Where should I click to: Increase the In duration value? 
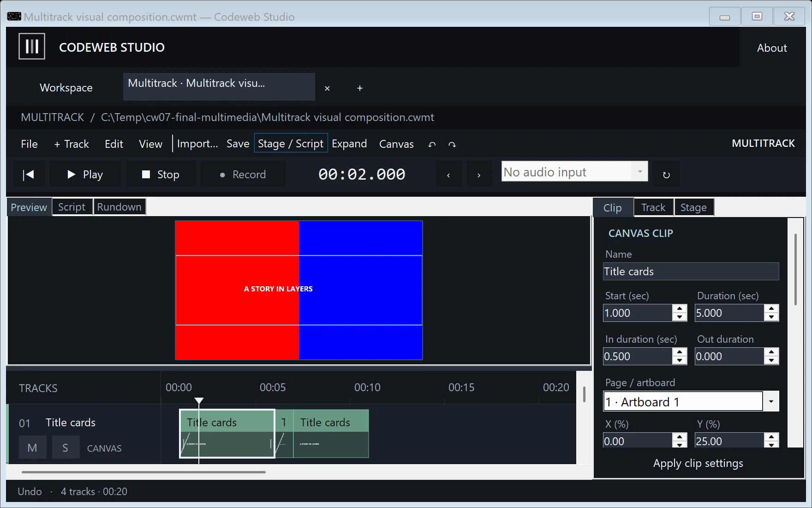(680, 352)
